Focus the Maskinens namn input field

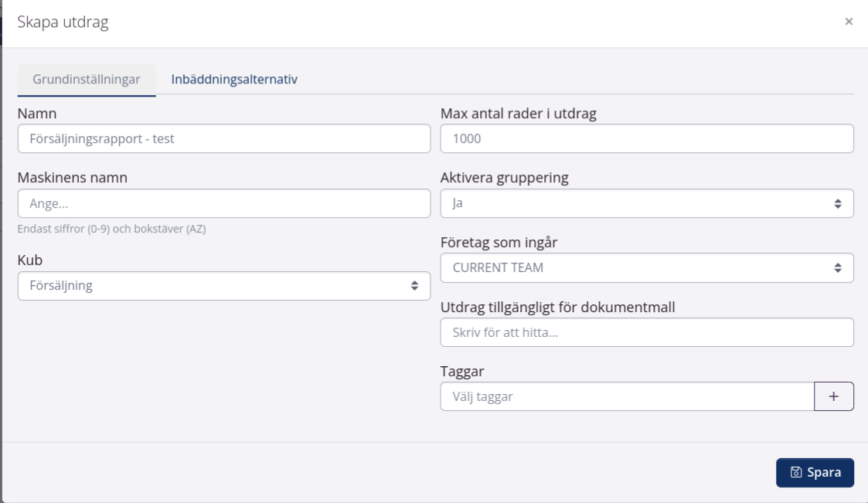[223, 204]
